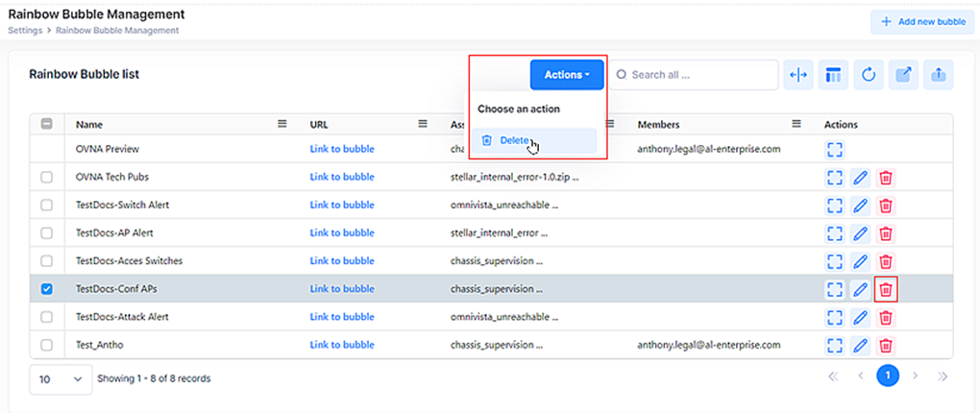Open the page size dropdown showing 10

tap(60, 378)
